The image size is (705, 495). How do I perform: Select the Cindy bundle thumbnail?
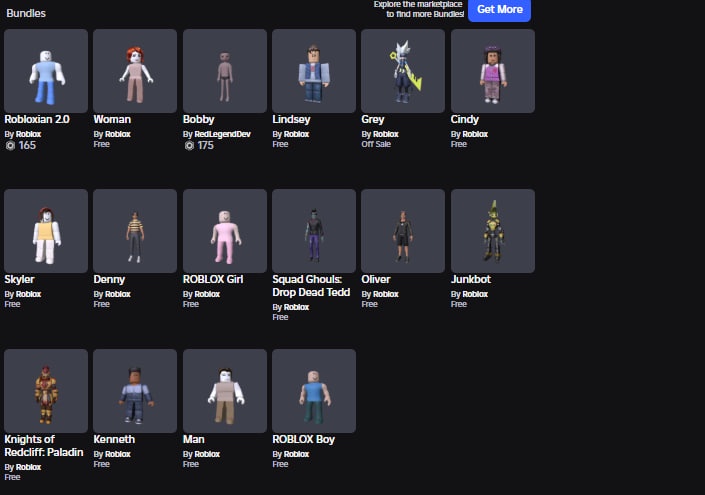[x=493, y=71]
